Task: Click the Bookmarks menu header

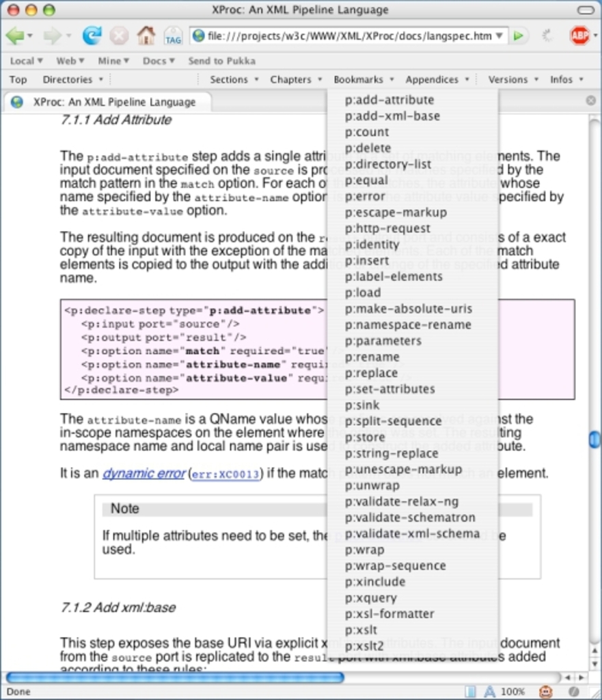Action: 364,79
